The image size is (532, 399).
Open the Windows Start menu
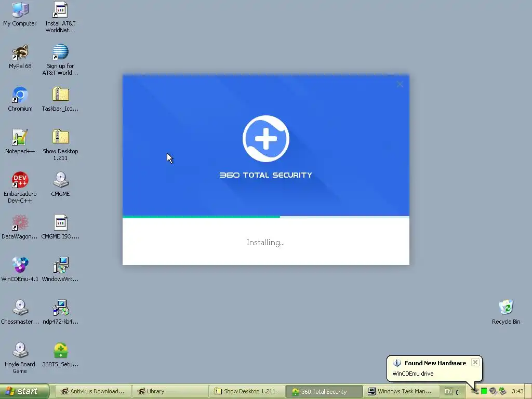pyautogui.click(x=24, y=392)
